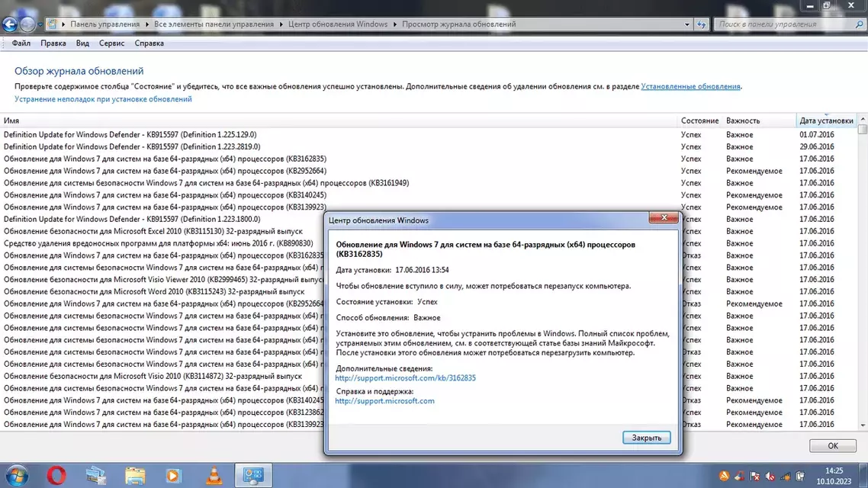Refresh the page with the address bar refresh button
Image resolution: width=868 pixels, height=488 pixels.
[x=702, y=24]
